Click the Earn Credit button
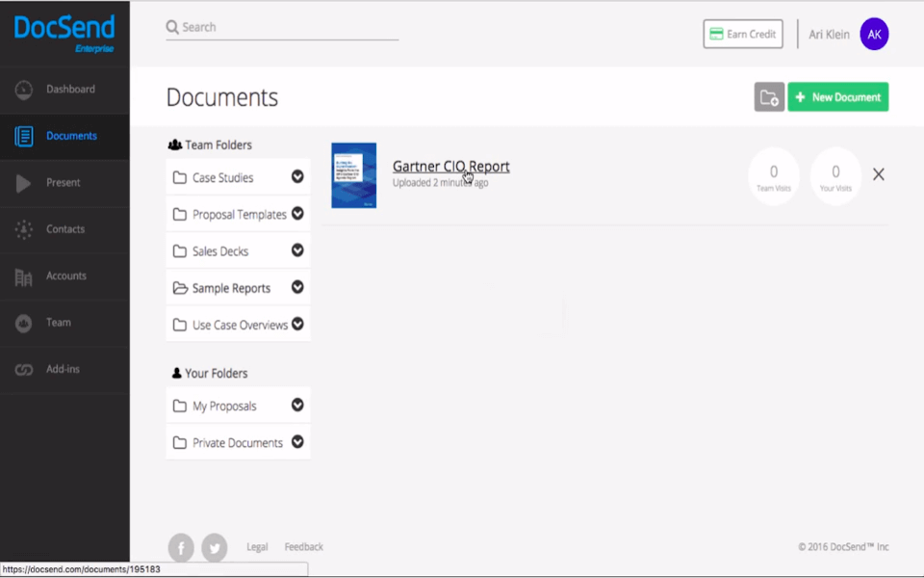This screenshot has height=578, width=924. 743,35
